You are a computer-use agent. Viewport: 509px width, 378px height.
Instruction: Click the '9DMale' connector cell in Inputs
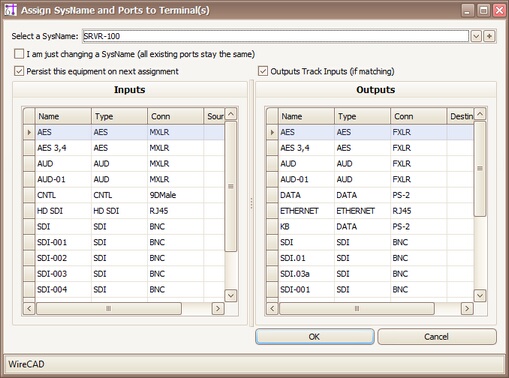coord(175,195)
